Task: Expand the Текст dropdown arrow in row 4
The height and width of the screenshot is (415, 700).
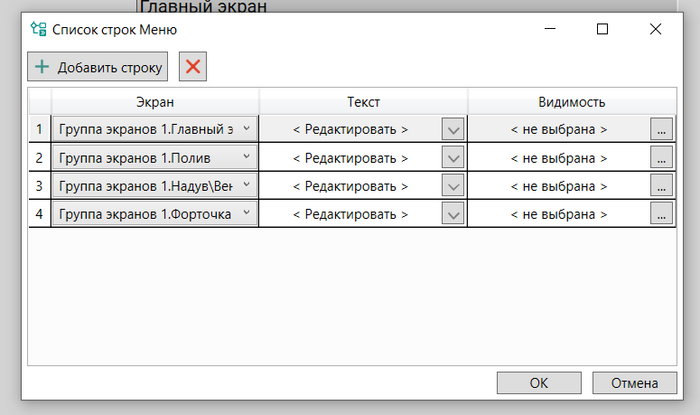Action: [453, 213]
